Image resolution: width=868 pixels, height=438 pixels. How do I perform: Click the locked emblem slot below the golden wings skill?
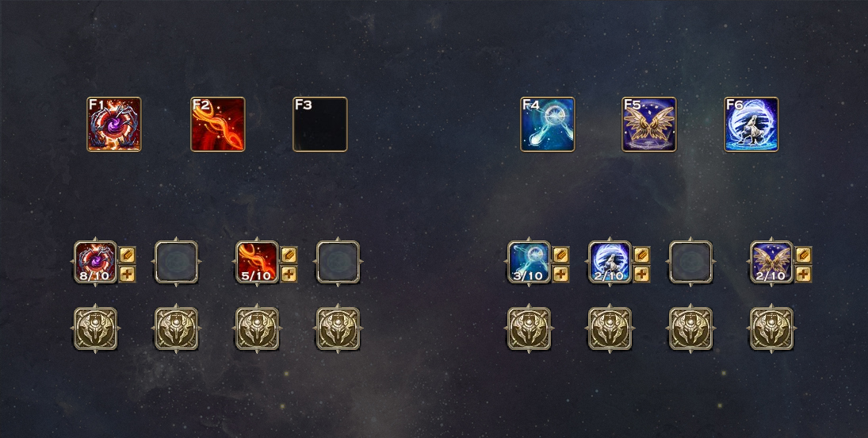coord(771,328)
